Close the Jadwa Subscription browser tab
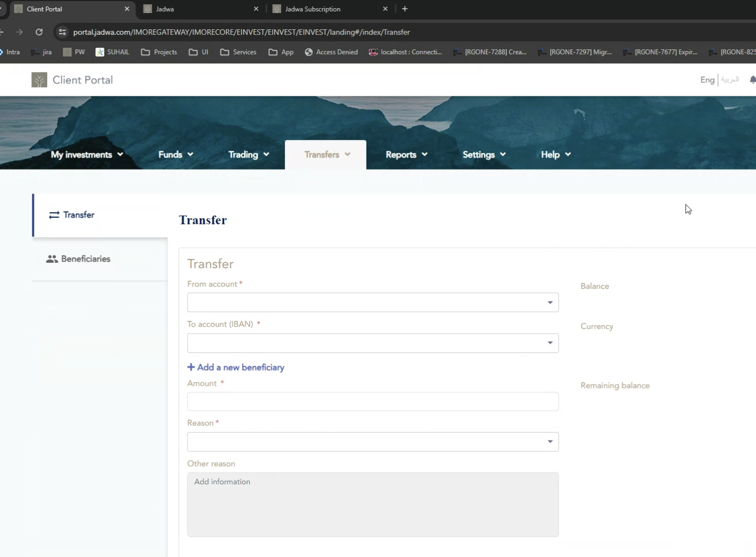Screen dimensions: 756x557 click(385, 9)
